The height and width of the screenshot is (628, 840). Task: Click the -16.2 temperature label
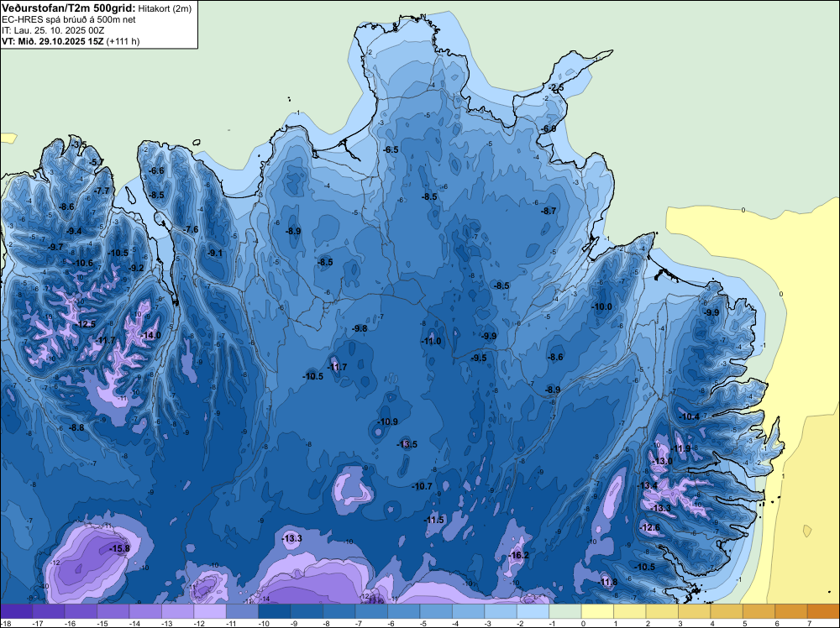point(518,555)
